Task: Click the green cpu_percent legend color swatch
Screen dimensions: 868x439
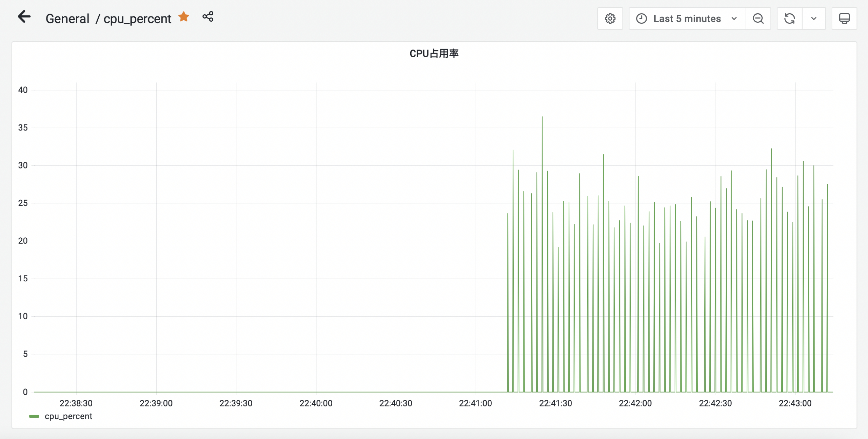Action: (34, 416)
